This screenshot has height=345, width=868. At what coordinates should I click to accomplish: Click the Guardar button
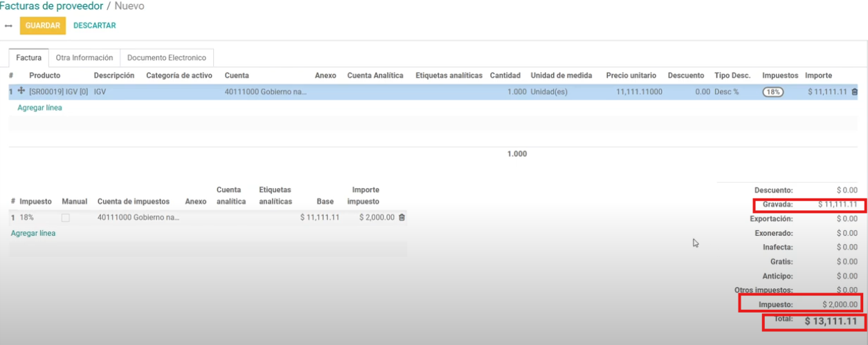coord(42,26)
